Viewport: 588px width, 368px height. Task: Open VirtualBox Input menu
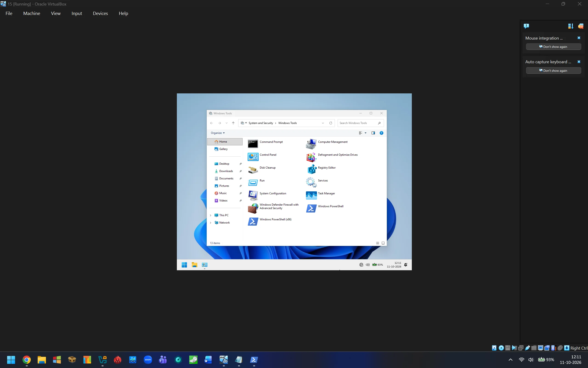coord(76,13)
